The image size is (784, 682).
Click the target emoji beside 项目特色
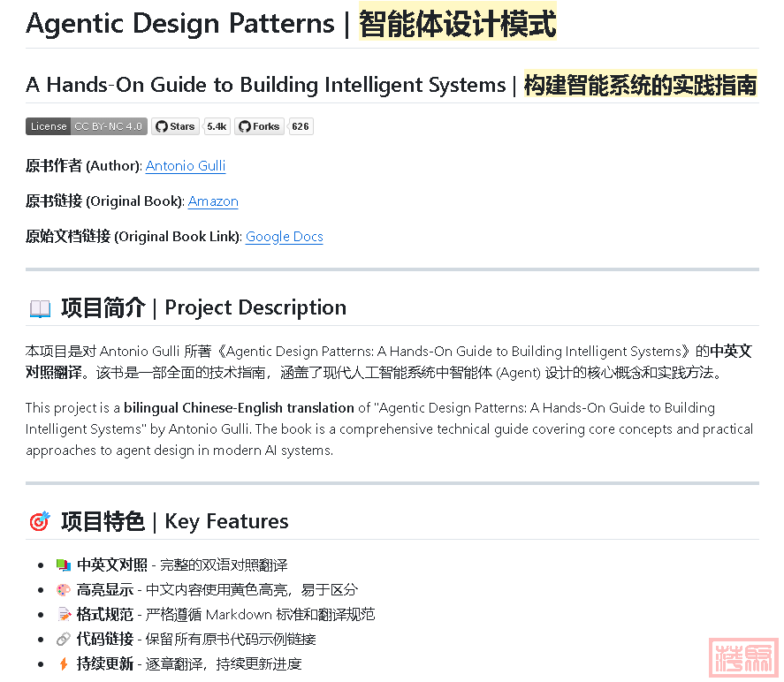coord(40,522)
